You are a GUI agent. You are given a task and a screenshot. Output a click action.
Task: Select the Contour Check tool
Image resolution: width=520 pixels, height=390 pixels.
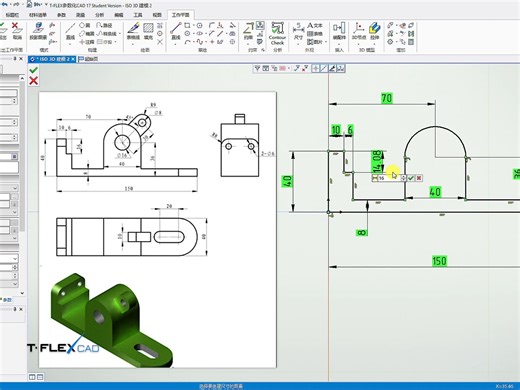tap(277, 33)
